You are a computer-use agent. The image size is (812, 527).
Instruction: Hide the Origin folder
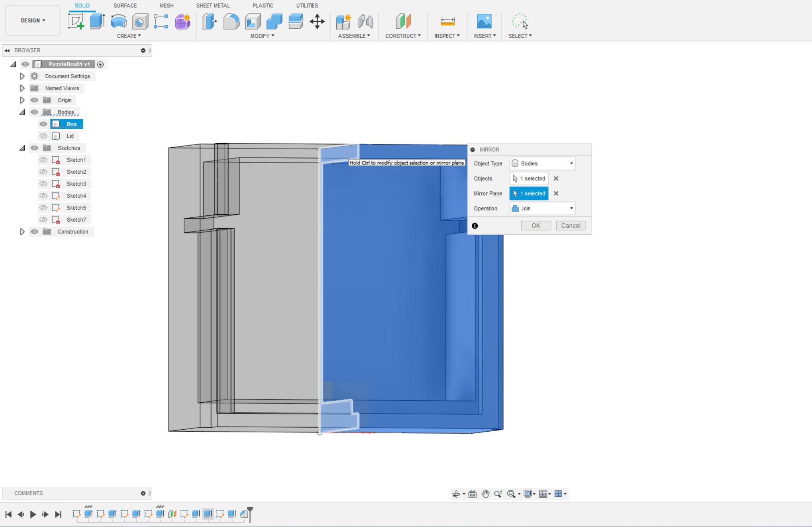coord(34,100)
